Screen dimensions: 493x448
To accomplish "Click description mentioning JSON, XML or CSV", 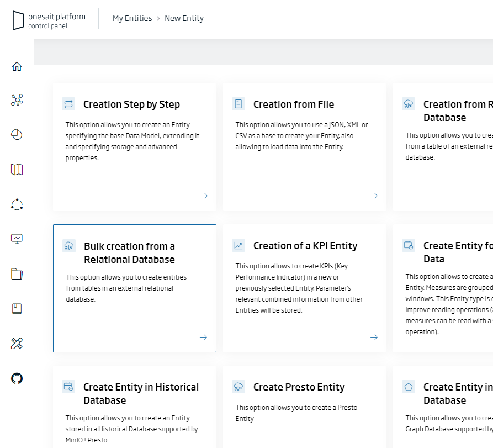I will [x=301, y=135].
